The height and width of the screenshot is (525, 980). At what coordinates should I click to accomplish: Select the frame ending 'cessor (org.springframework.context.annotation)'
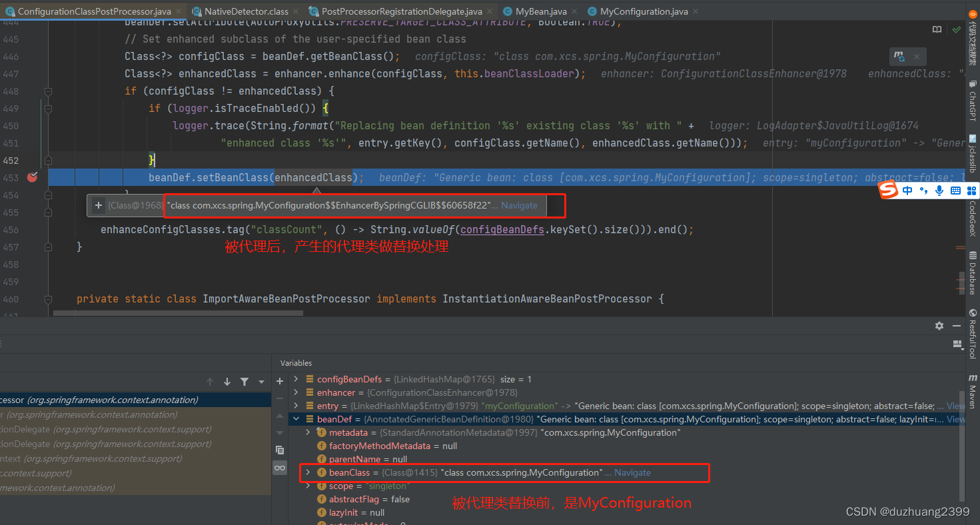click(x=135, y=400)
